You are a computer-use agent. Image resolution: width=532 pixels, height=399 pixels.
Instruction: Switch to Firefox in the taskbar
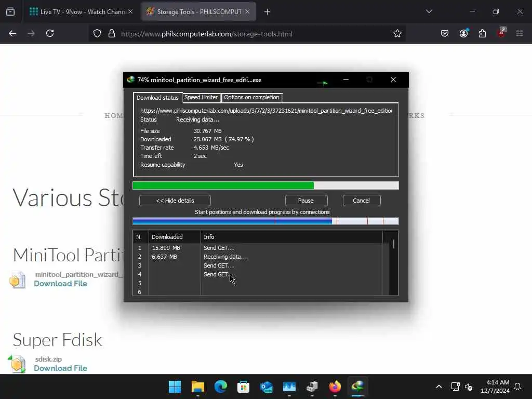335,387
